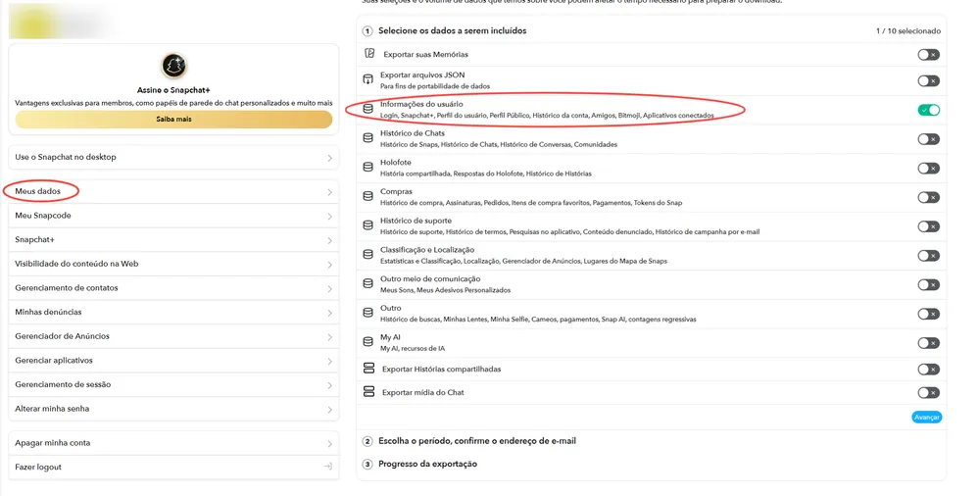Open Gerenciador de Anúncios menu item

coord(173,336)
